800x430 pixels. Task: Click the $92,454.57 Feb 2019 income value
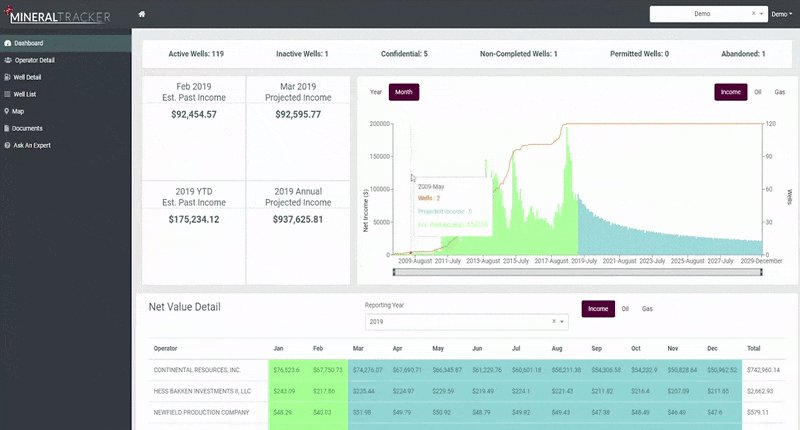(194, 115)
